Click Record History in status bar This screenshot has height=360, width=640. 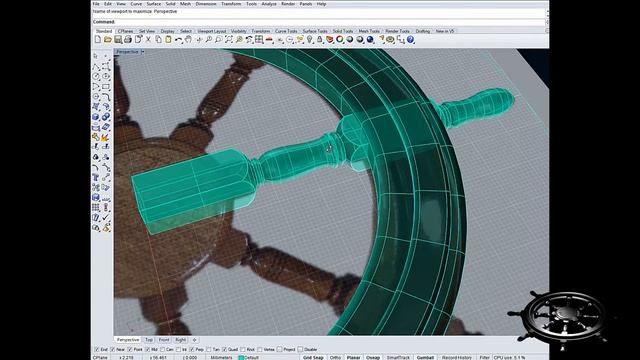click(457, 358)
